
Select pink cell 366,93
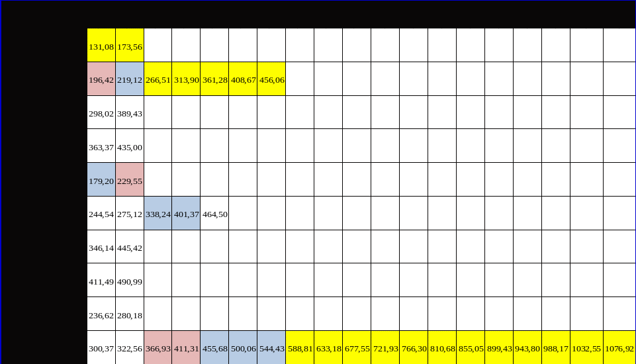click(158, 347)
